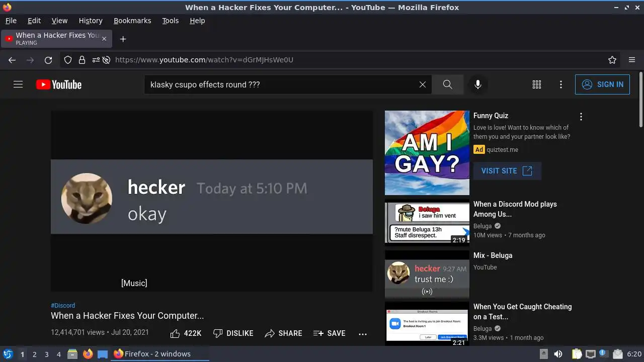644x362 pixels.
Task: Click the video title 'When a Hacker Fixes Your Computer...'
Action: coord(127,316)
